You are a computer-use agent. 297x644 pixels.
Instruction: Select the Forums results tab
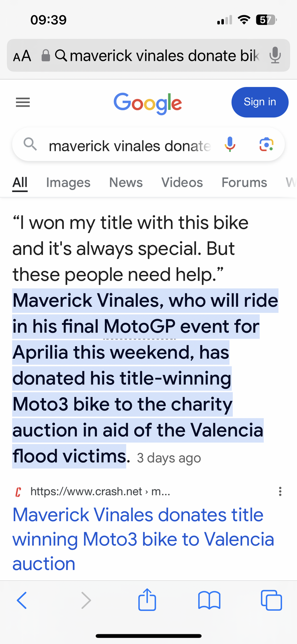pyautogui.click(x=244, y=183)
